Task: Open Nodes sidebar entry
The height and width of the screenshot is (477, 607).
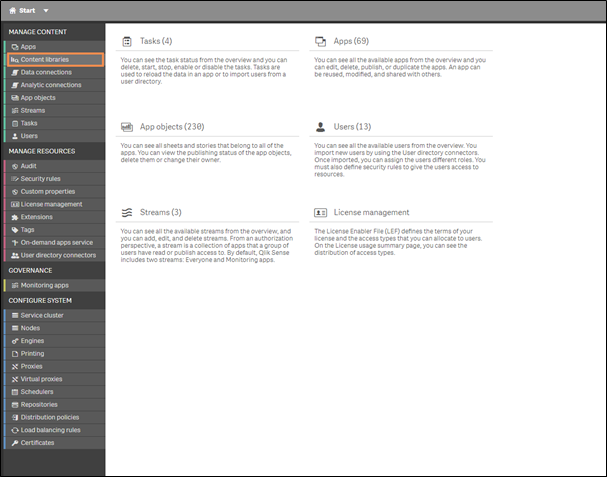Action: (55, 328)
